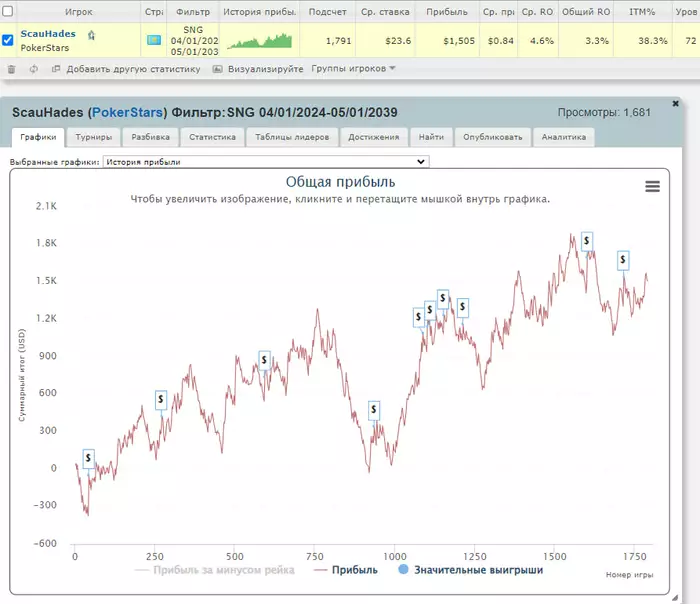Open the Выбранные графики dropdown
The width and height of the screenshot is (700, 604).
(x=266, y=162)
